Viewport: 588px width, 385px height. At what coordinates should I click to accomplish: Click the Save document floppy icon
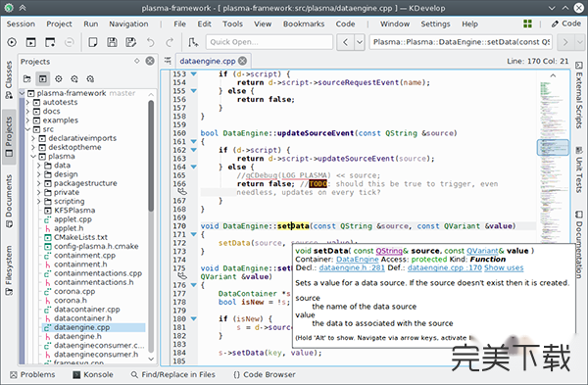coord(112,42)
